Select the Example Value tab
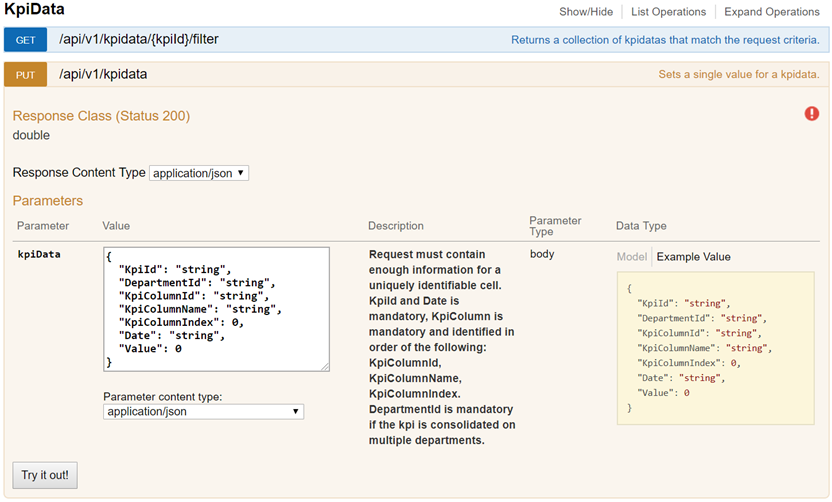The image size is (832, 502). tap(693, 257)
